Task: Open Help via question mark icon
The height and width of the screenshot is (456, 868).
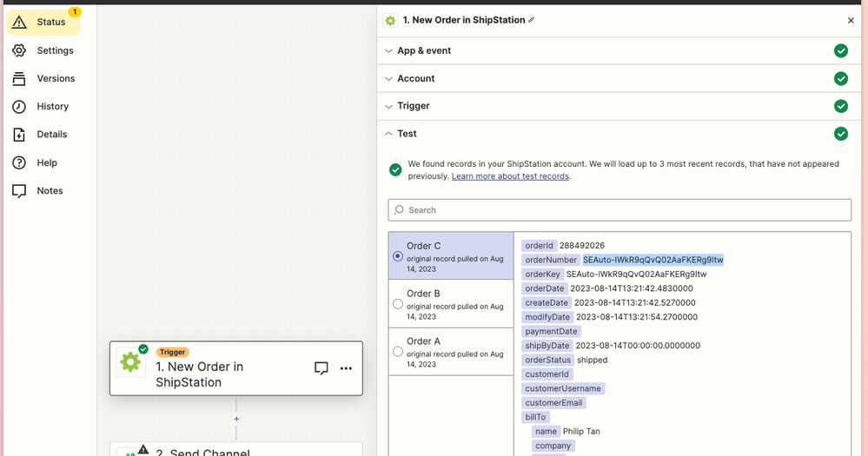Action: point(19,163)
